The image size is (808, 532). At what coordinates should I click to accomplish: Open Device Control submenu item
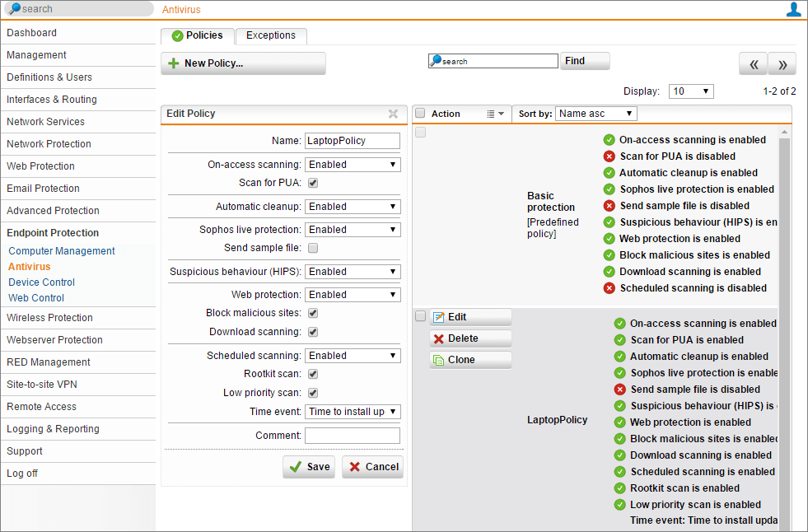42,282
